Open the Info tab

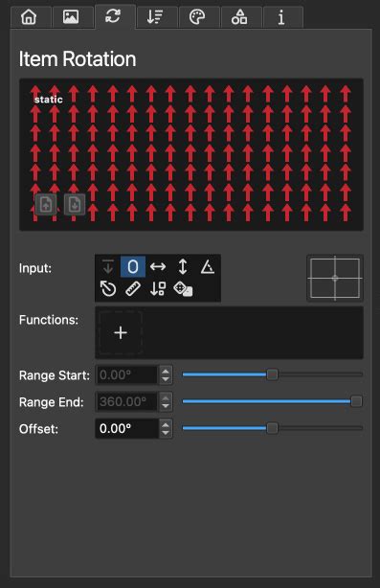tap(281, 17)
